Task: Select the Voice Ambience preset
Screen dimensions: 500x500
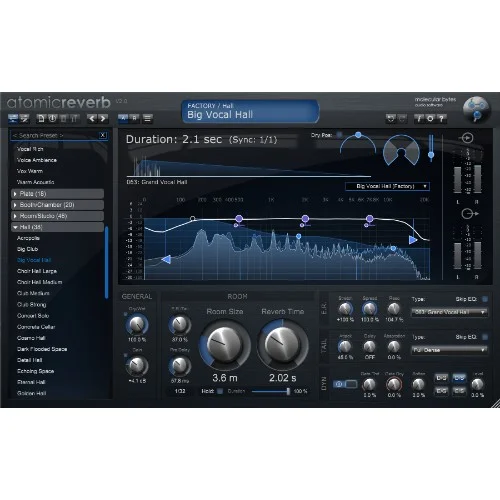Action: [37, 160]
